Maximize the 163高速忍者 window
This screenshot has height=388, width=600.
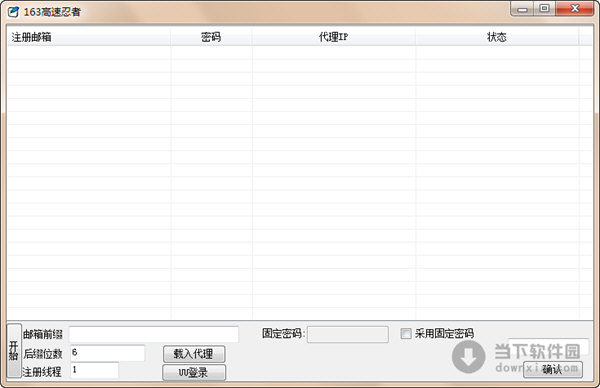(x=544, y=8)
